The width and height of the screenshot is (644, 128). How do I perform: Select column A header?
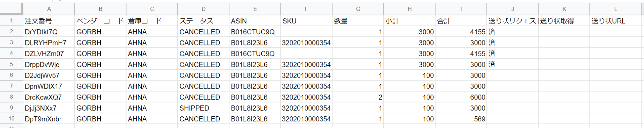49,9
